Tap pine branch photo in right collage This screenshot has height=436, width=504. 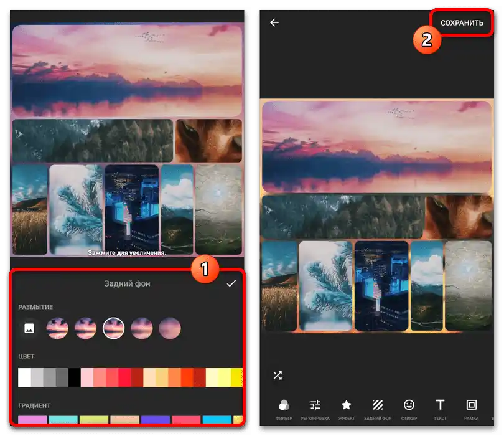point(325,286)
